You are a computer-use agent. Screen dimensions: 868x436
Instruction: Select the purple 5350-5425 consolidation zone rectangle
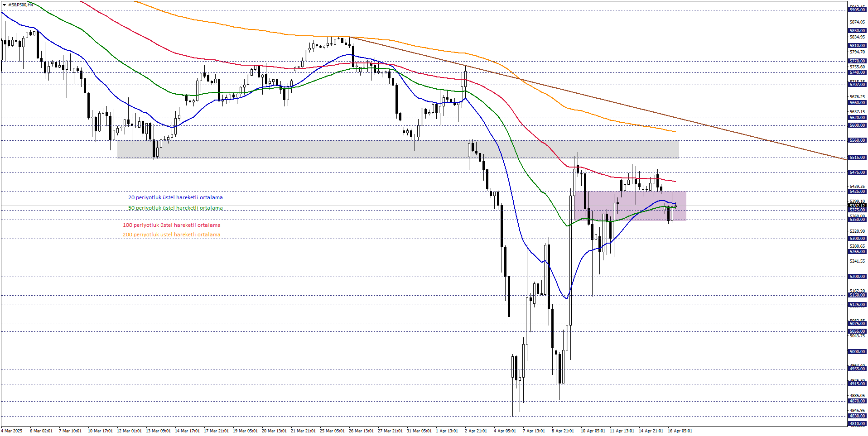tap(630, 206)
